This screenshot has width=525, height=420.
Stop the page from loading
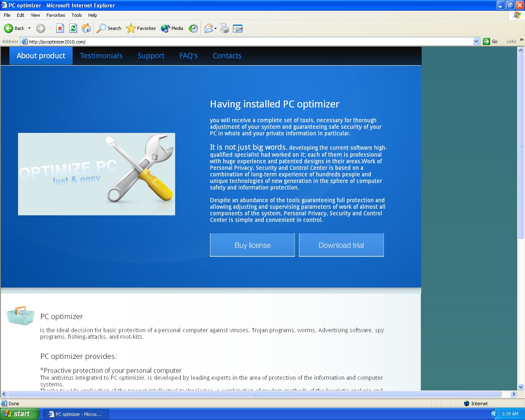(x=60, y=28)
